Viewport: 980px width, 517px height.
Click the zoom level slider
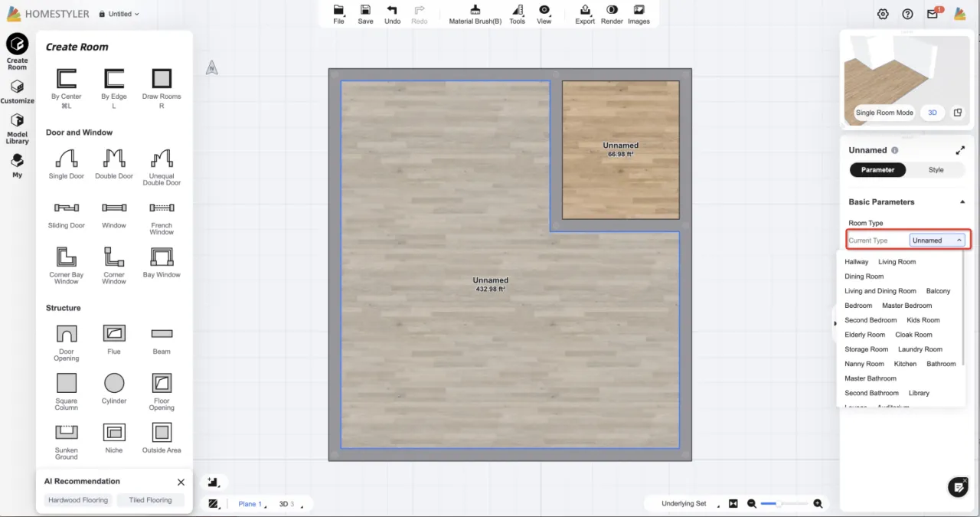tap(779, 503)
